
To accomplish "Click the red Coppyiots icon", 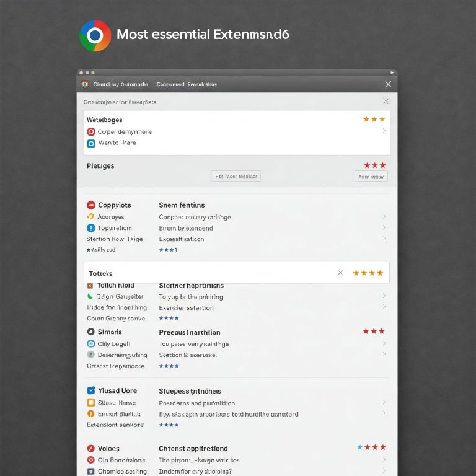I will (91, 205).
